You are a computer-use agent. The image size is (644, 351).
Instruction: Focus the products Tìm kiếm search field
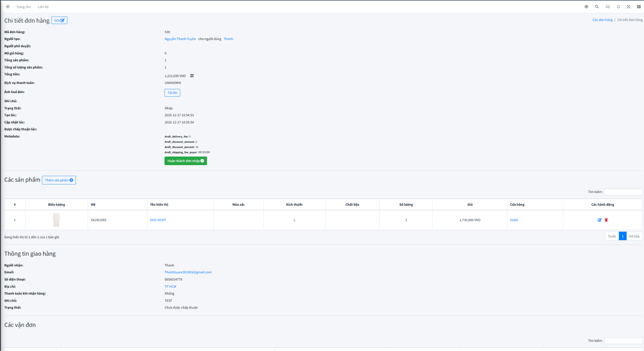(623, 192)
